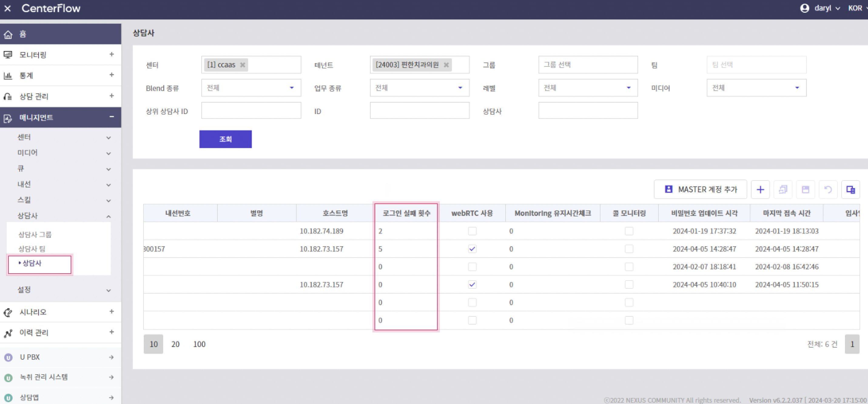
Task: Click the home icon in the sidebar
Action: [x=8, y=34]
